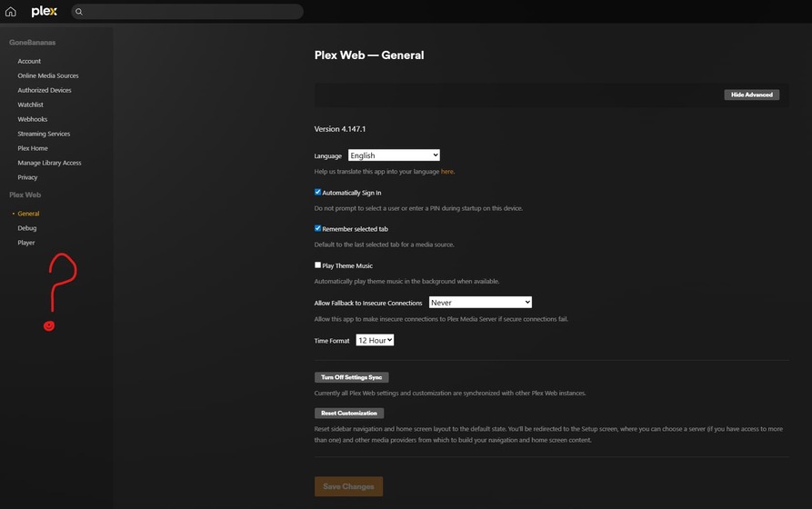Screen dimensions: 812x509
Task: Click Turn Off Settings Sync
Action: click(x=352, y=377)
